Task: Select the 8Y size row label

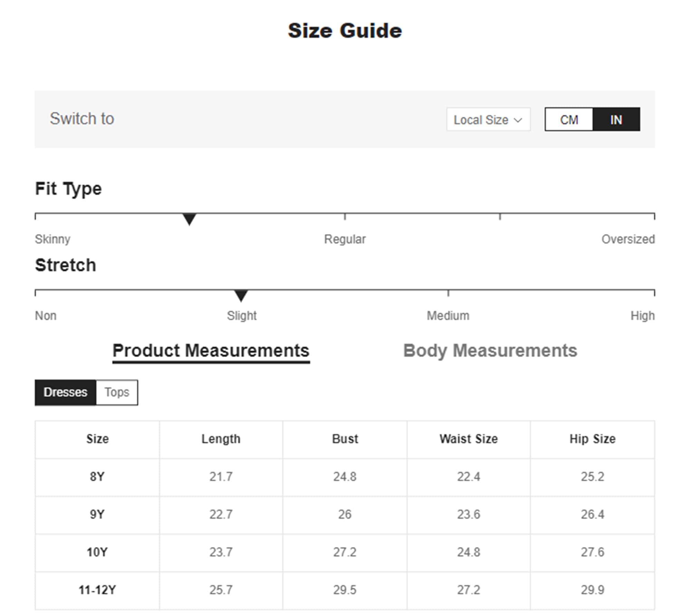Action: [x=97, y=477]
